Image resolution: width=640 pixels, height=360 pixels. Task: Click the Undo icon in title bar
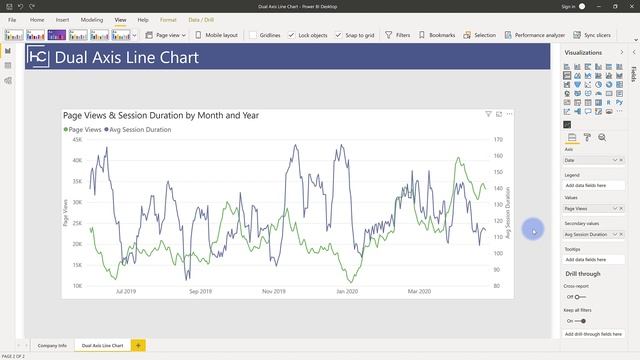click(x=20, y=7)
